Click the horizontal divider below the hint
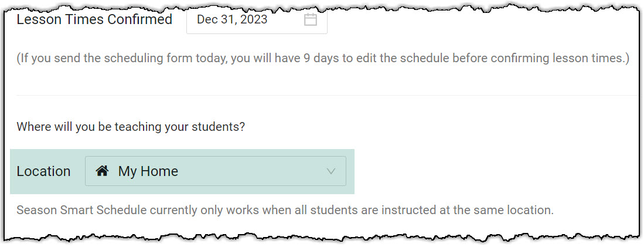The image size is (644, 247). [326, 95]
